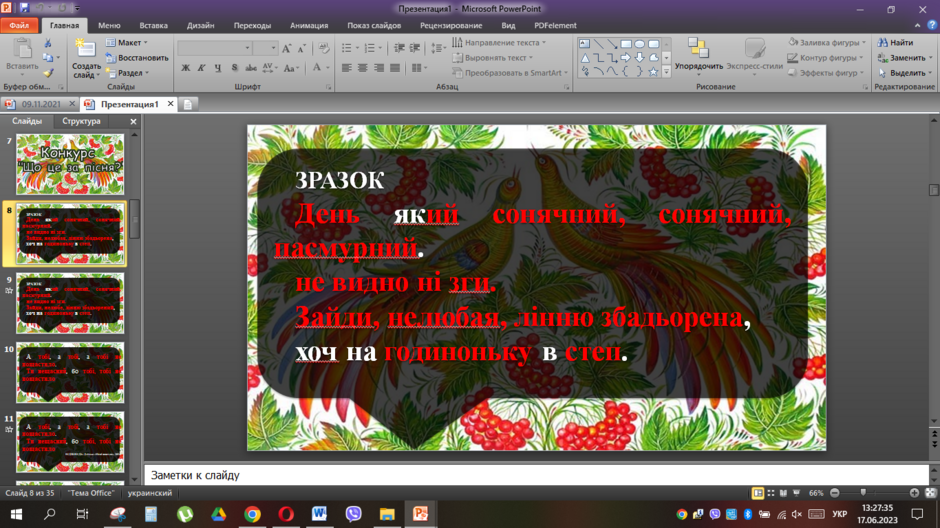Click the Copy icon in clipboard group
940x528 pixels.
coord(48,58)
